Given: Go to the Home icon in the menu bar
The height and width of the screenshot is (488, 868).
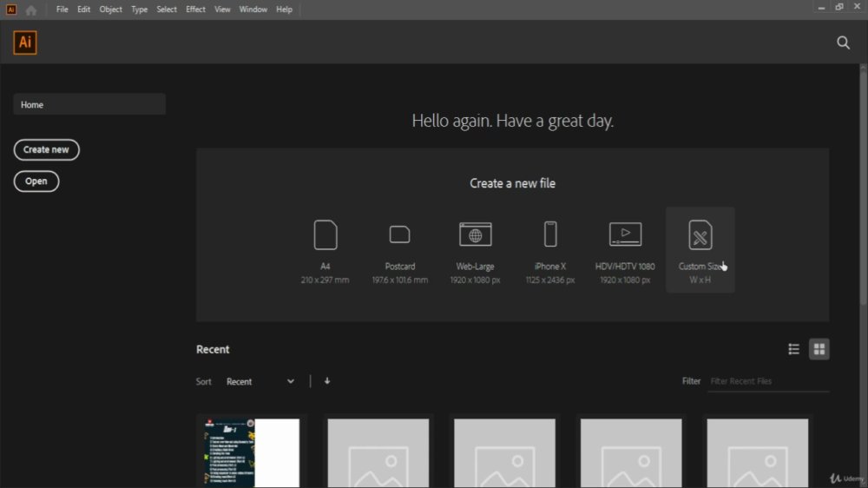Looking at the screenshot, I should click(31, 10).
